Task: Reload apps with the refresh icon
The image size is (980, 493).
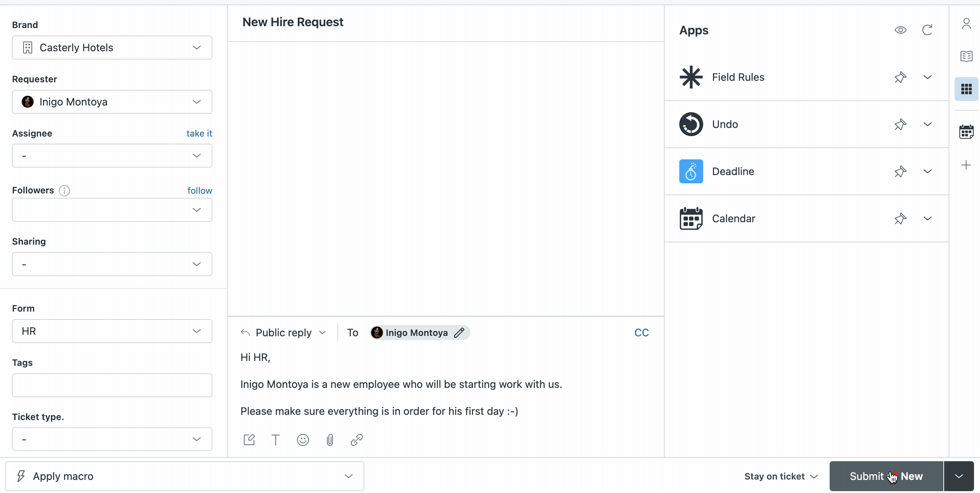Action: point(927,30)
